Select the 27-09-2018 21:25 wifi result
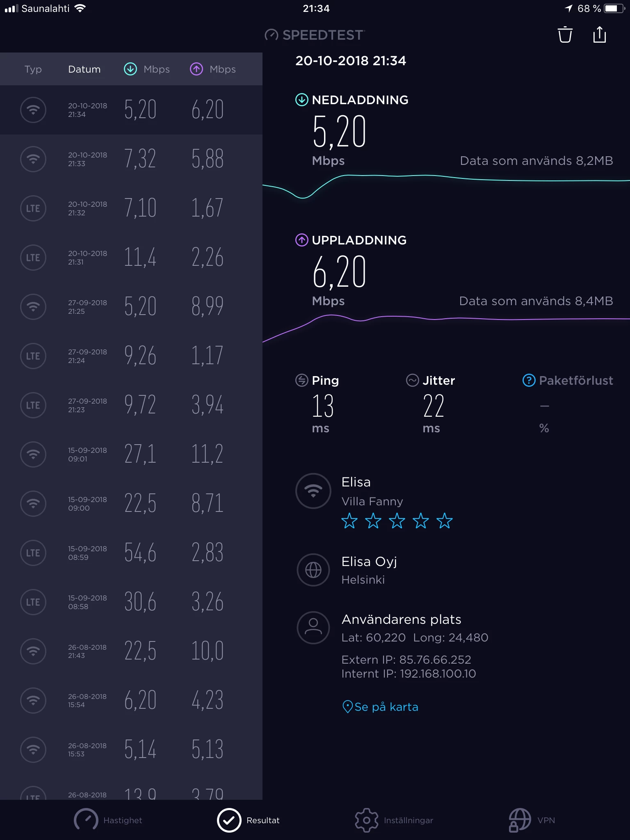Viewport: 630px width, 840px height. pyautogui.click(x=131, y=307)
